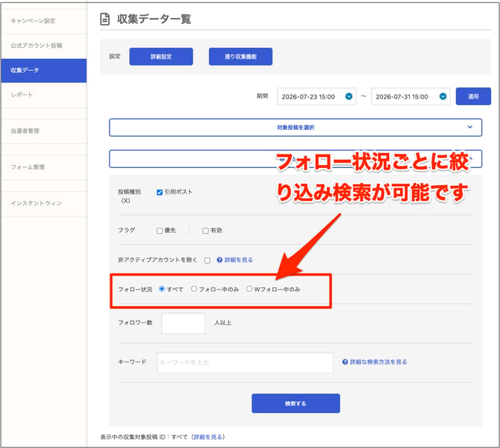
Task: Click the help icon beside 詳細な検索方法を見る
Action: tap(345, 362)
